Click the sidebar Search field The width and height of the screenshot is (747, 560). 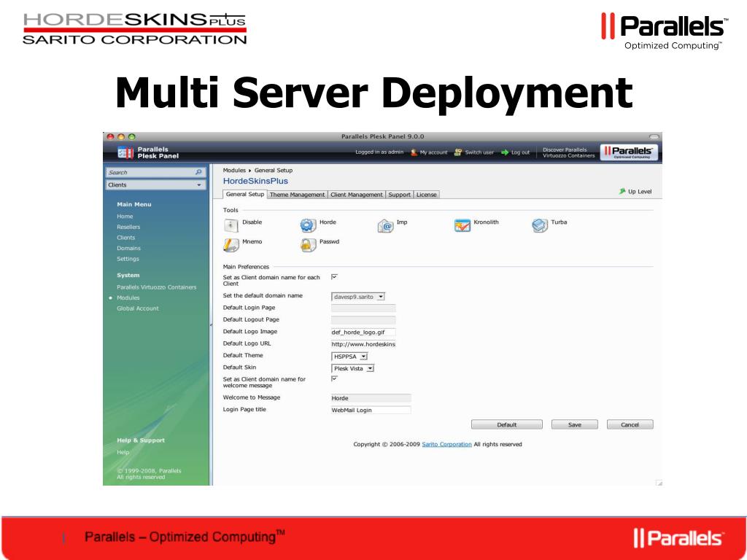[150, 172]
